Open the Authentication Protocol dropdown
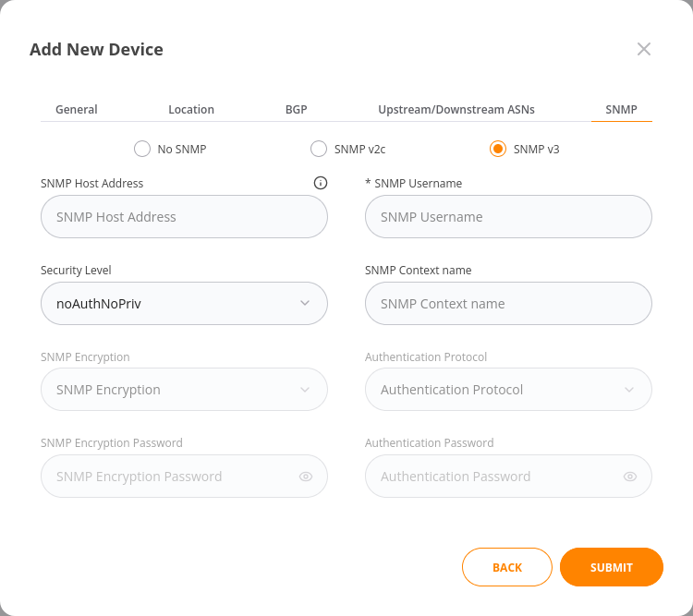The height and width of the screenshot is (616, 693). 508,390
